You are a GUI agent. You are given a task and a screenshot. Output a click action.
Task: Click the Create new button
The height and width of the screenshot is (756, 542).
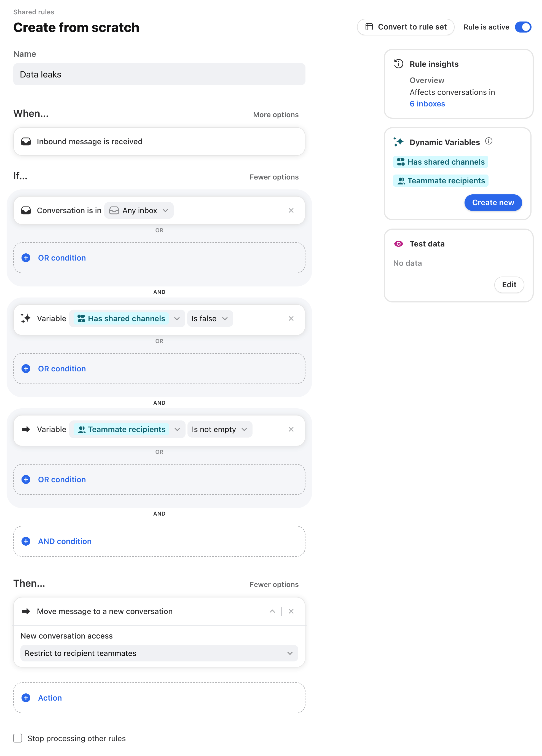tap(493, 202)
